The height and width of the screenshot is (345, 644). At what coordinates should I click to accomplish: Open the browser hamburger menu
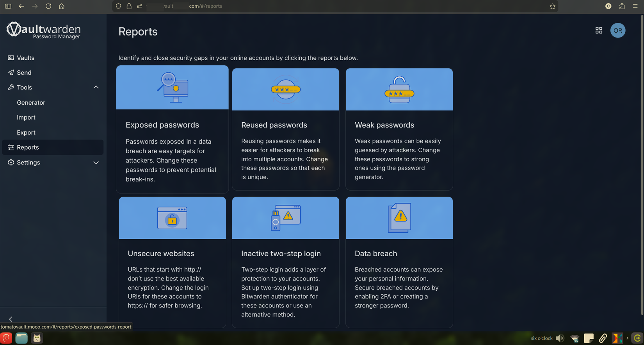635,6
